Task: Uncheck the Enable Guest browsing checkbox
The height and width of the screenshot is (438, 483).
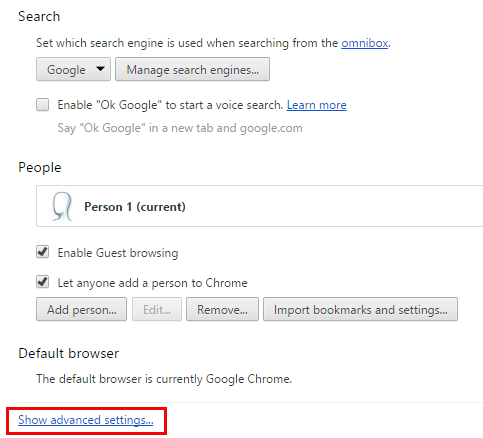Action: pyautogui.click(x=43, y=252)
